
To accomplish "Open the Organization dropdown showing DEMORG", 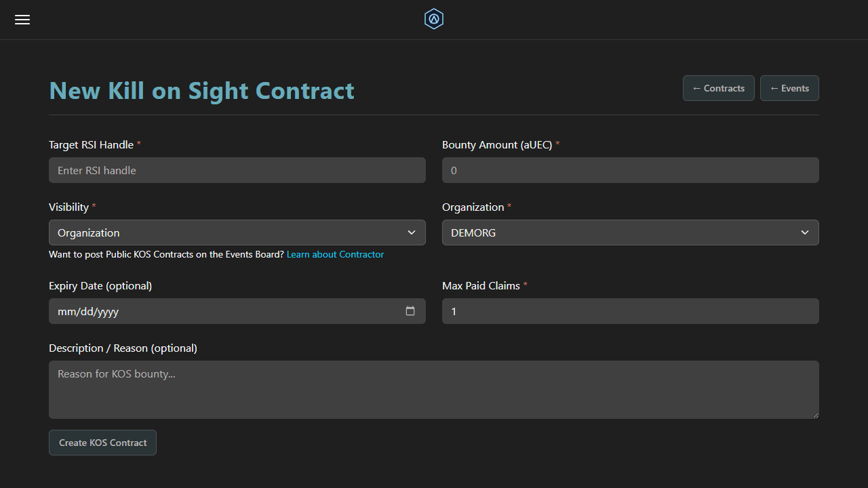I will 630,232.
